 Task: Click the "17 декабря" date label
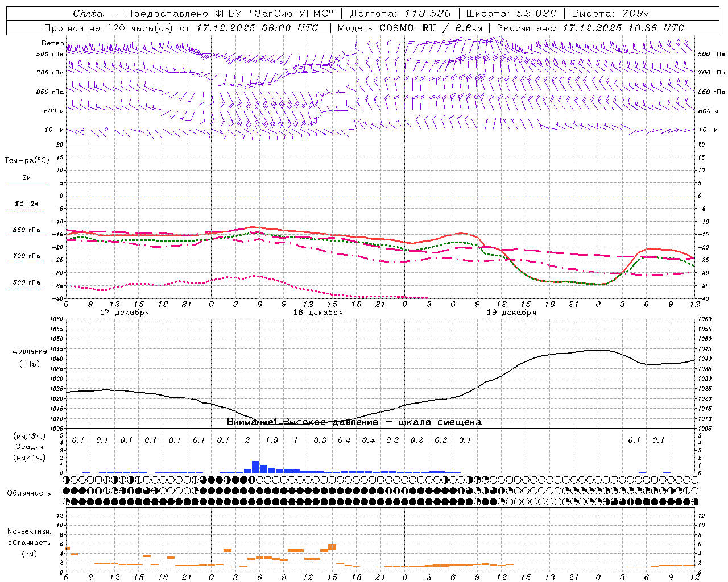[125, 313]
